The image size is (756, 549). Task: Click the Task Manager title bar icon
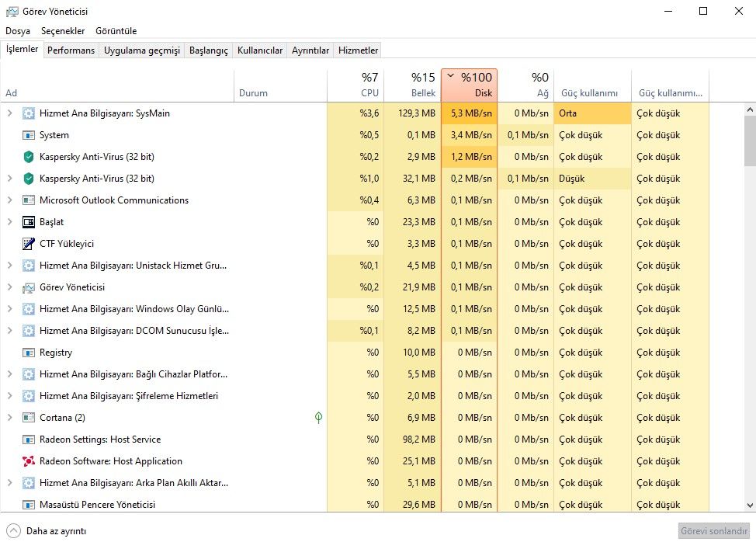[12, 12]
